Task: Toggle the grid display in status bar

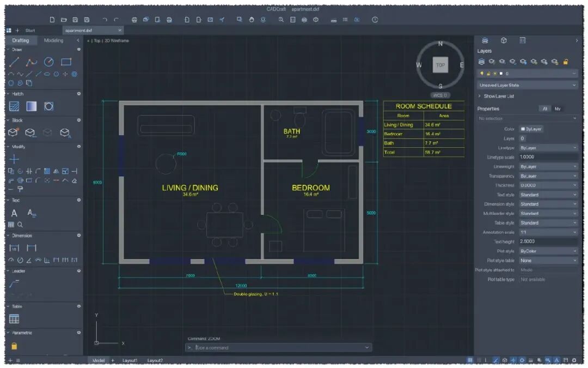Action: (470, 360)
